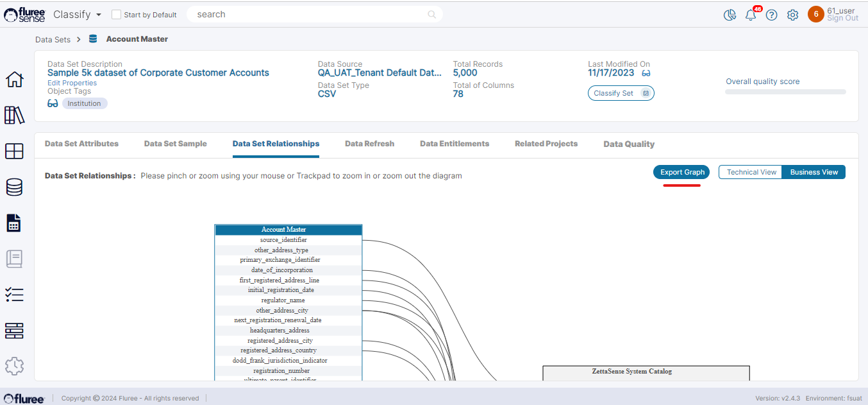Click the help question mark icon

pos(772,15)
